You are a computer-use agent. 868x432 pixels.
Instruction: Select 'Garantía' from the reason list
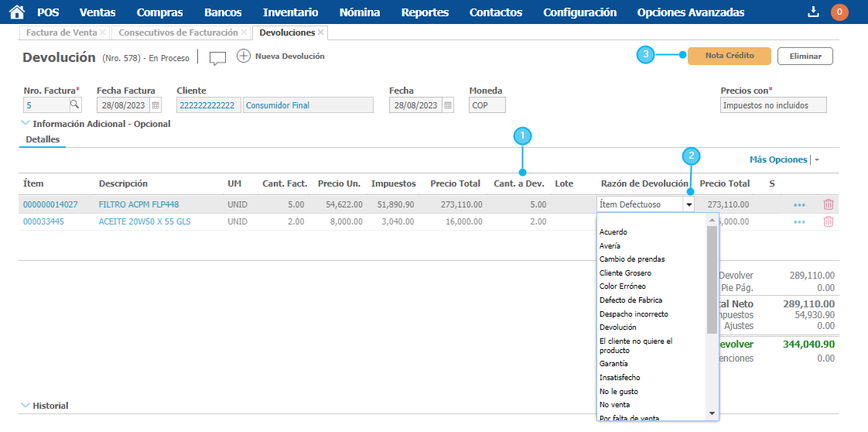[613, 363]
